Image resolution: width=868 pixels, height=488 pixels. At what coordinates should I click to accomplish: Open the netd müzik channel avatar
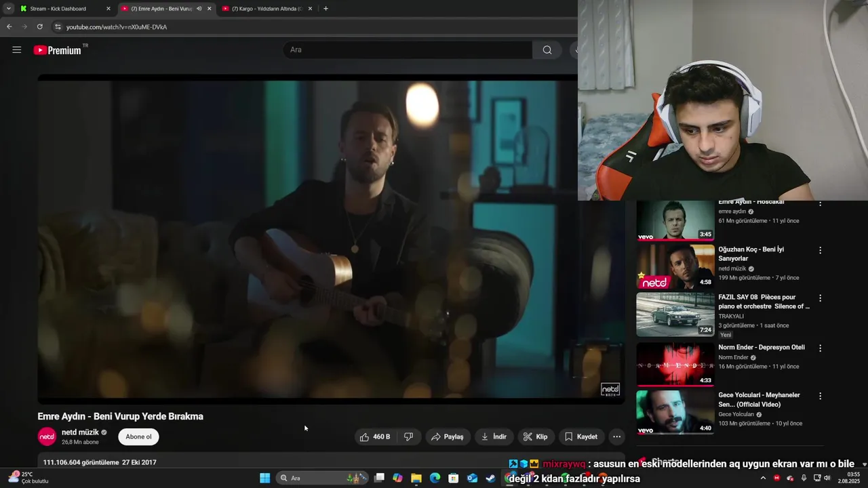coord(47,436)
